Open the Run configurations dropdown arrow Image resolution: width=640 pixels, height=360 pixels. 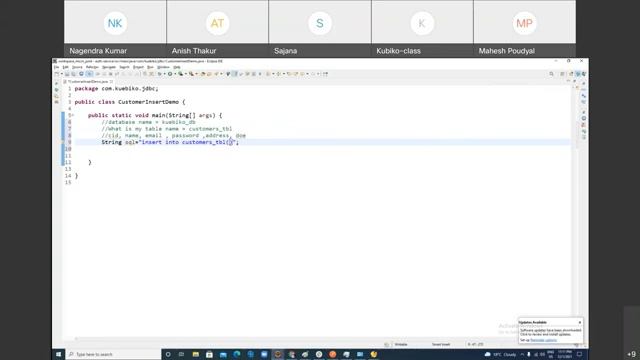tap(175, 74)
